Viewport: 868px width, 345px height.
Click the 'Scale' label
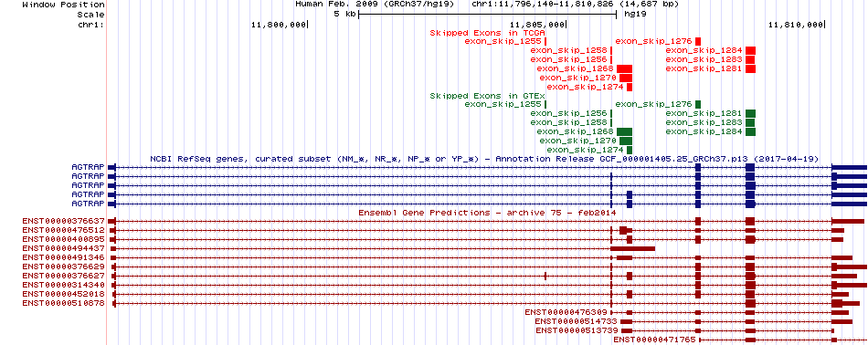90,15
